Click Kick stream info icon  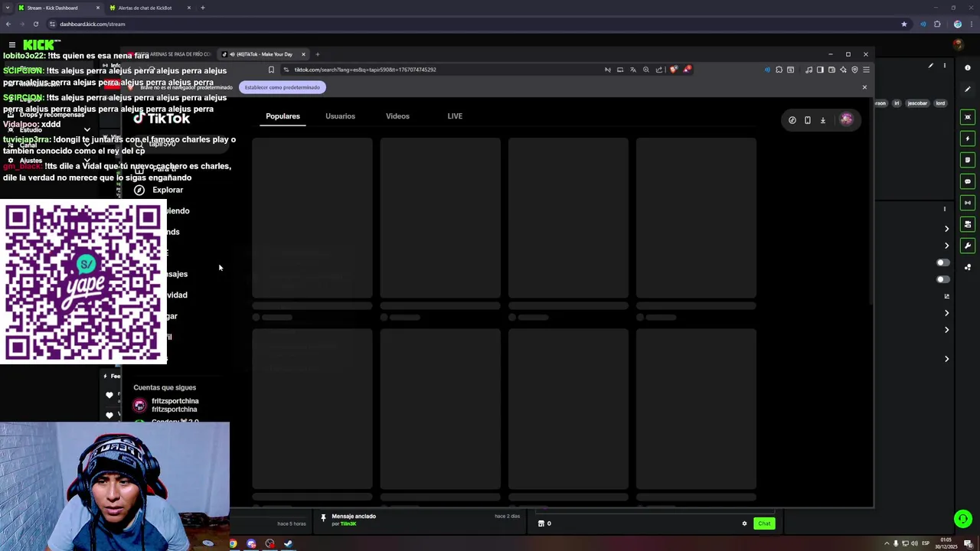tap(968, 68)
